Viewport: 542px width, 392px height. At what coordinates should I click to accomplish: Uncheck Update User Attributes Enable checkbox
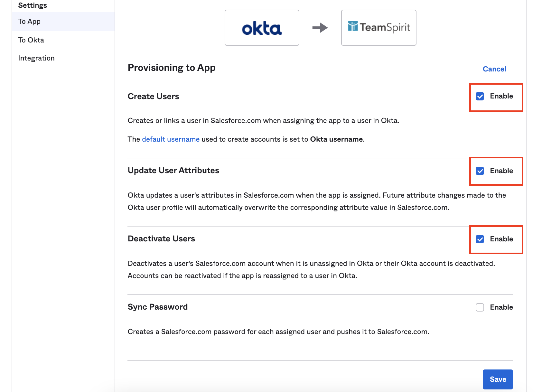pyautogui.click(x=480, y=171)
